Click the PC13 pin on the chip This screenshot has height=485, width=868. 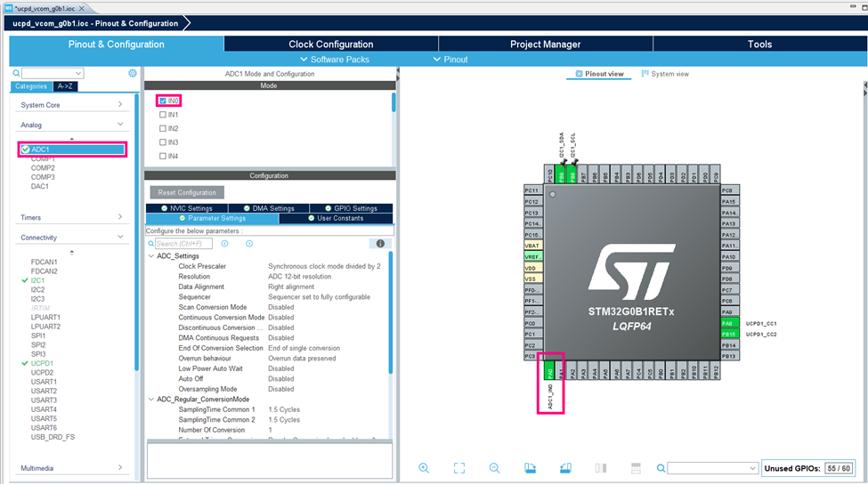(533, 213)
